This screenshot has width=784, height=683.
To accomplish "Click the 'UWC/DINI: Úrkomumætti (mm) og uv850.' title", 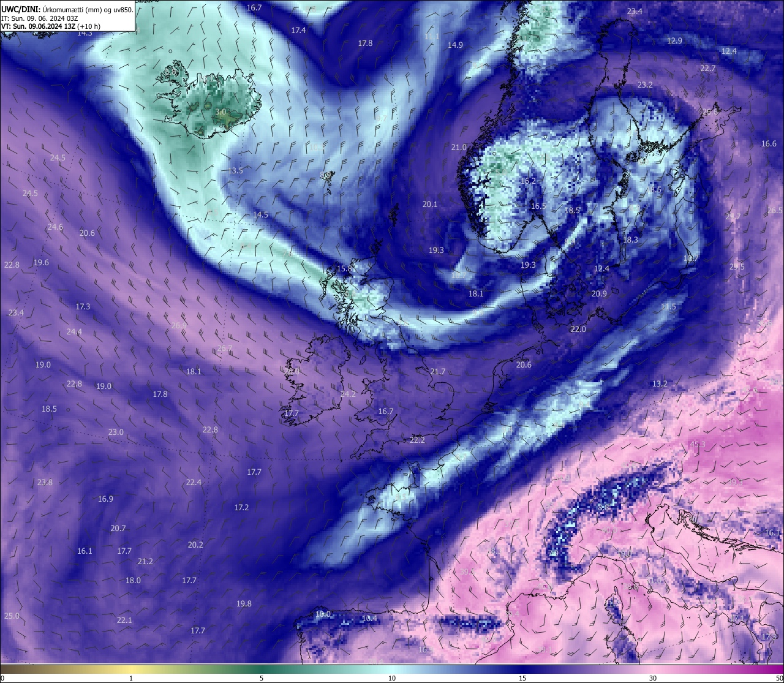I will (67, 9).
